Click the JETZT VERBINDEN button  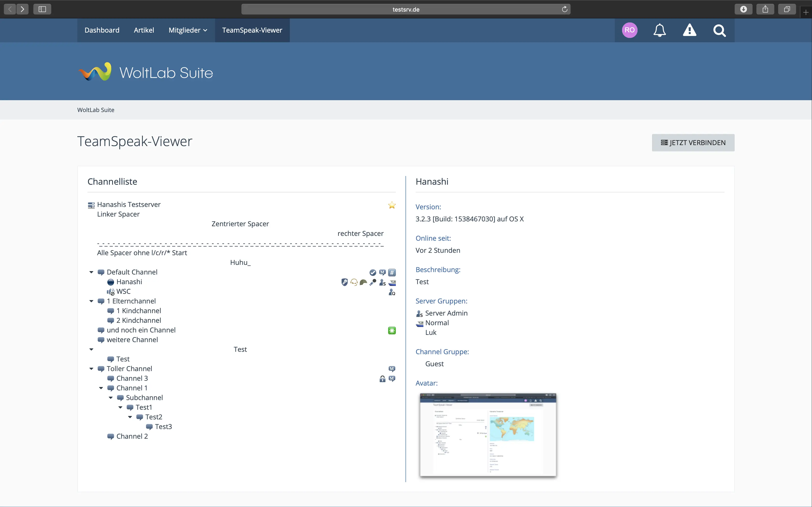coord(693,143)
